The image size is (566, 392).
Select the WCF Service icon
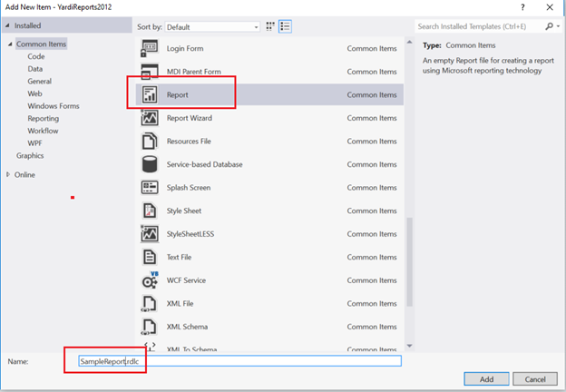[150, 280]
